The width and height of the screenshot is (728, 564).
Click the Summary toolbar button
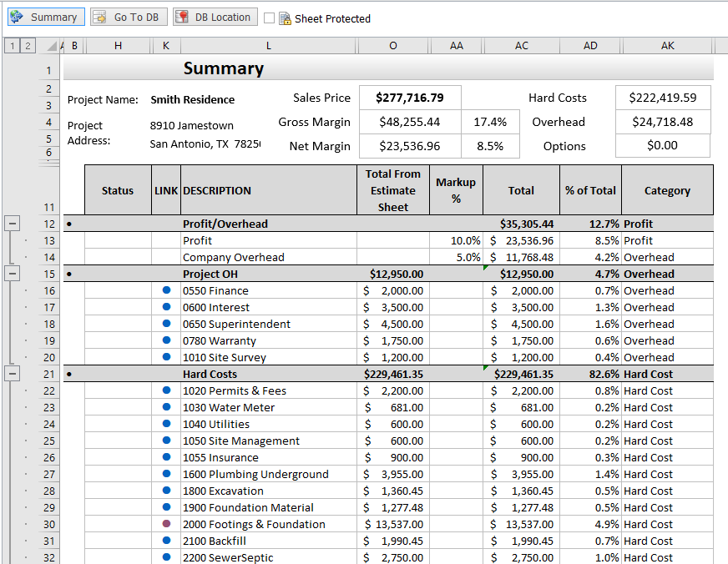coord(46,17)
